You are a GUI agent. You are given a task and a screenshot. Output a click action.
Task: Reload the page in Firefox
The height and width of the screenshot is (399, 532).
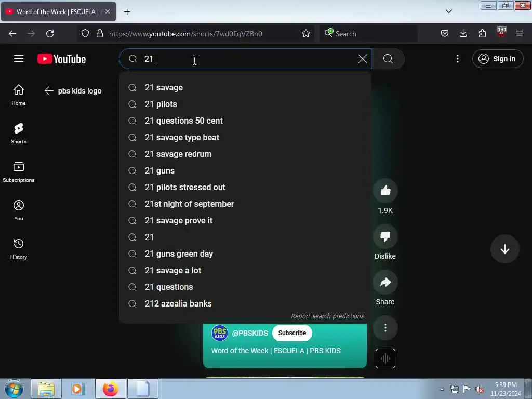[x=50, y=34]
